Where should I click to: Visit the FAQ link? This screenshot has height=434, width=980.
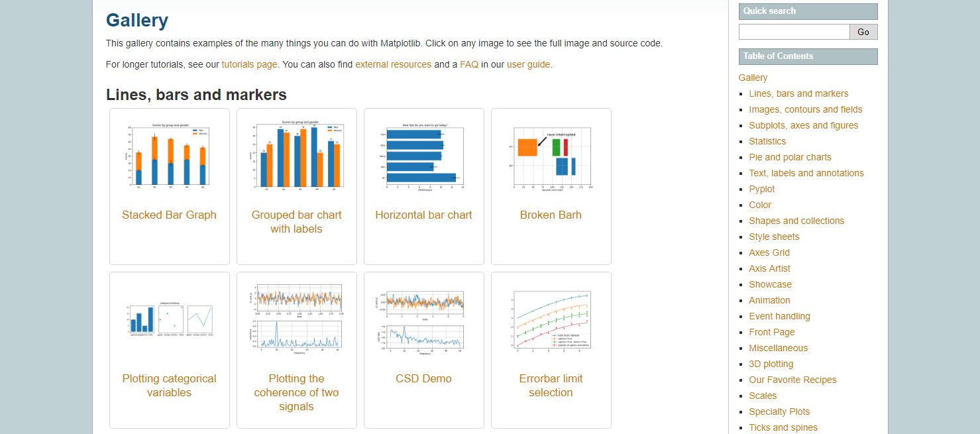469,64
